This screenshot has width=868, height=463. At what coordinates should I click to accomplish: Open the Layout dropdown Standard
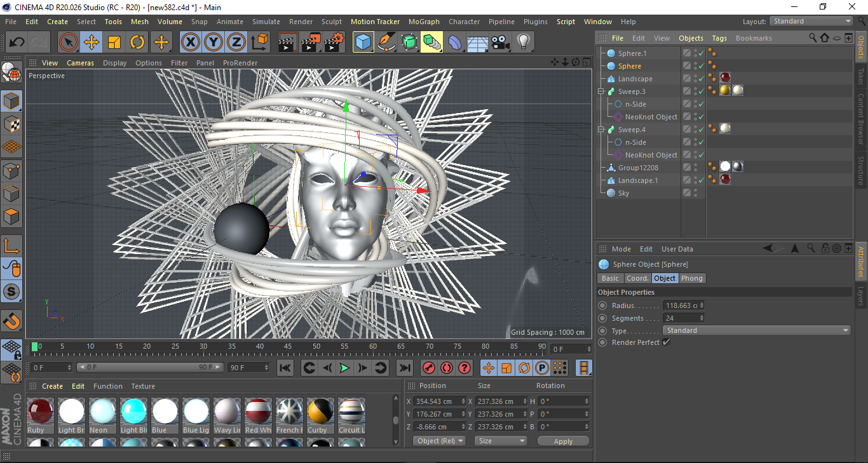tap(811, 21)
